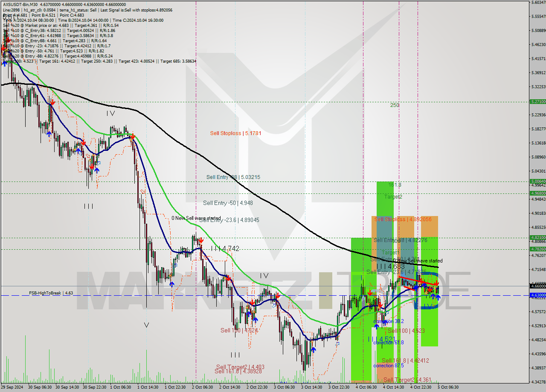Click the 5.60347 price axis value
The width and height of the screenshot is (546, 392).
click(x=538, y=3)
